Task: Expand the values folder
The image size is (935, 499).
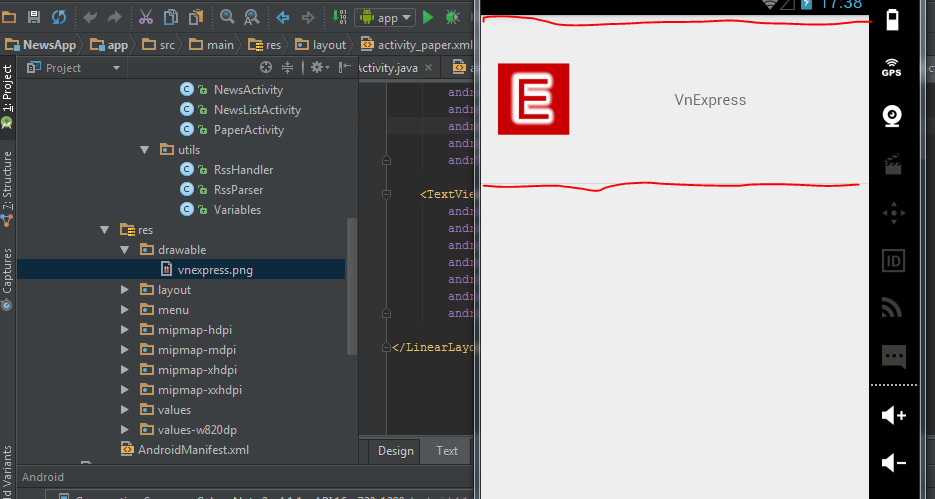Action: tap(125, 410)
